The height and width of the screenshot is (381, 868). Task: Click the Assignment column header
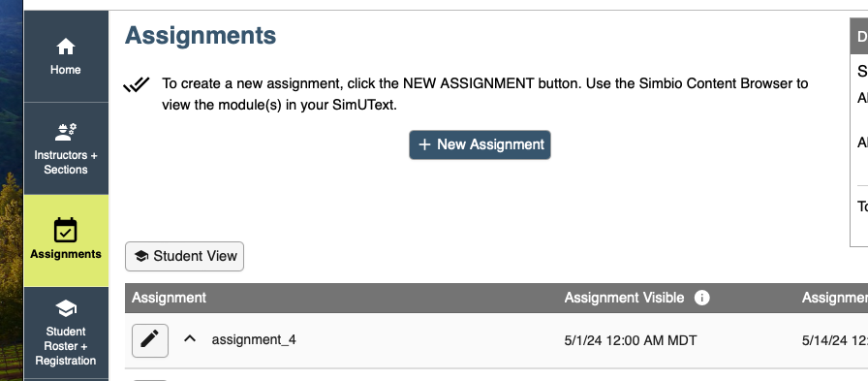tap(169, 298)
